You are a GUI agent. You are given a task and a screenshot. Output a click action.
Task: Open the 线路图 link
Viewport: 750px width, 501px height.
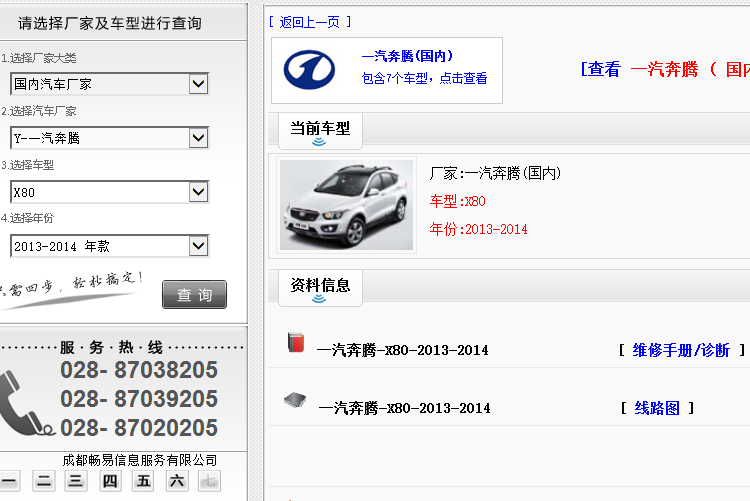[x=657, y=408]
